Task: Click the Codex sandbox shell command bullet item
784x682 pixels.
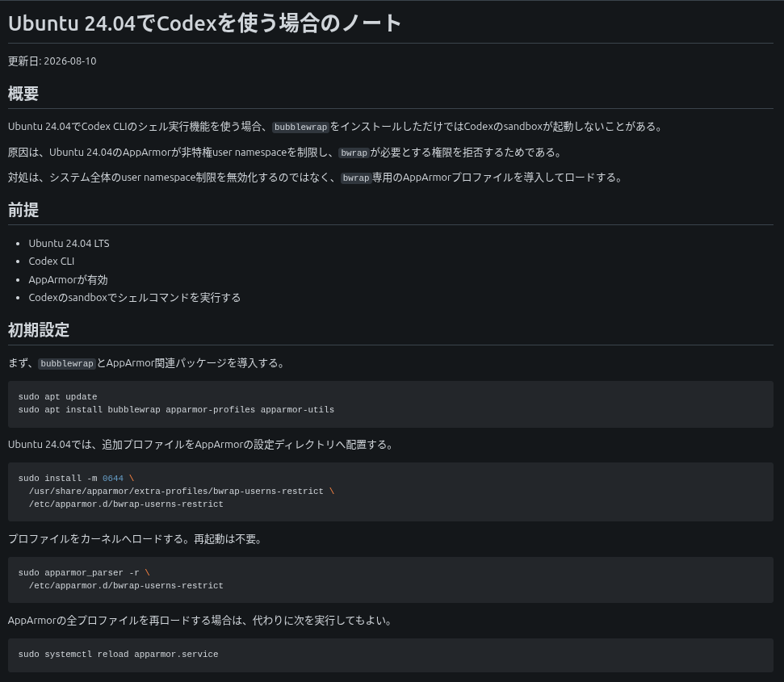Action: pos(135,298)
